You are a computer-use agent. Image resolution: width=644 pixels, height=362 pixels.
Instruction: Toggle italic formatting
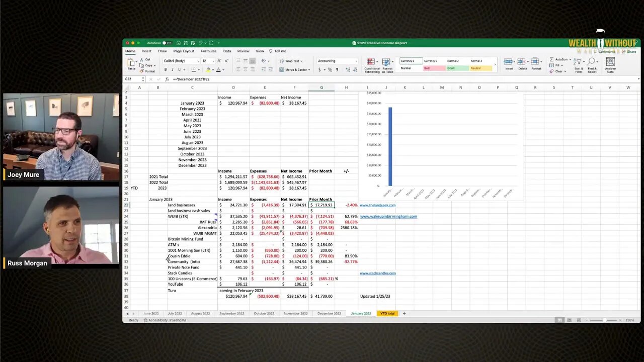[172, 69]
